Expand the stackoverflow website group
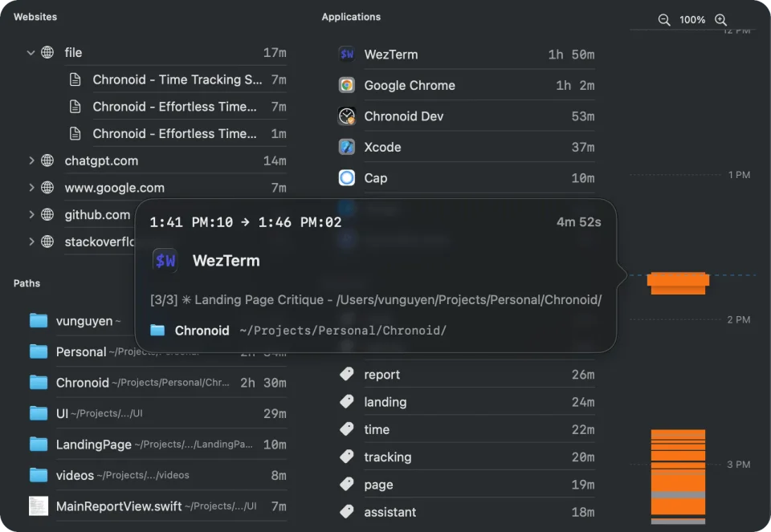Image resolution: width=771 pixels, height=532 pixels. tap(31, 242)
